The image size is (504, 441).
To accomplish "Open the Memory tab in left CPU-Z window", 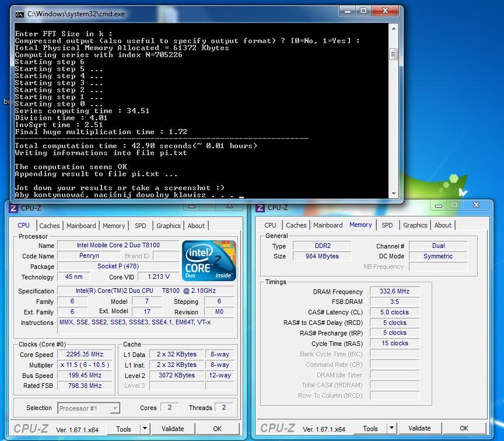I will (114, 226).
